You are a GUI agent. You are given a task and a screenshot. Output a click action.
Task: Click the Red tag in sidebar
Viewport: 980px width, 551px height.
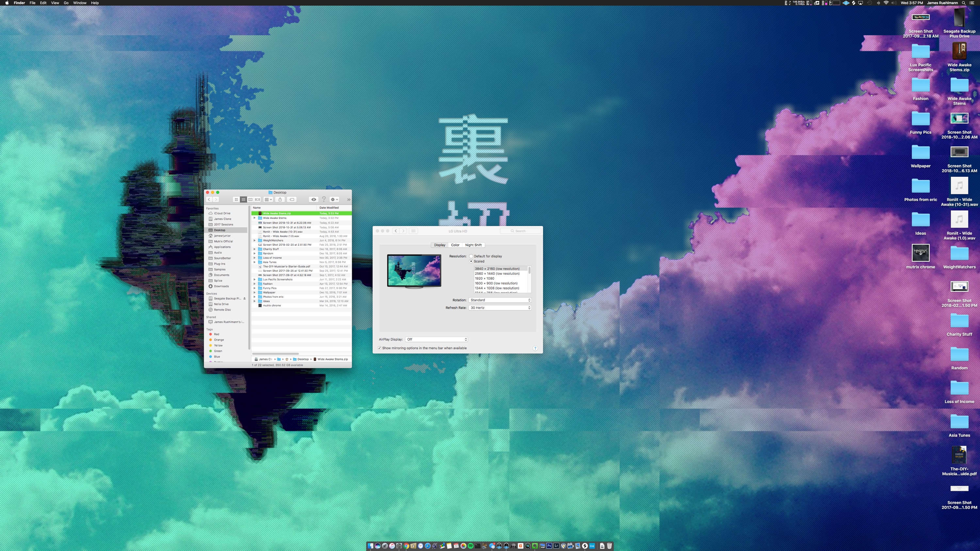click(216, 334)
